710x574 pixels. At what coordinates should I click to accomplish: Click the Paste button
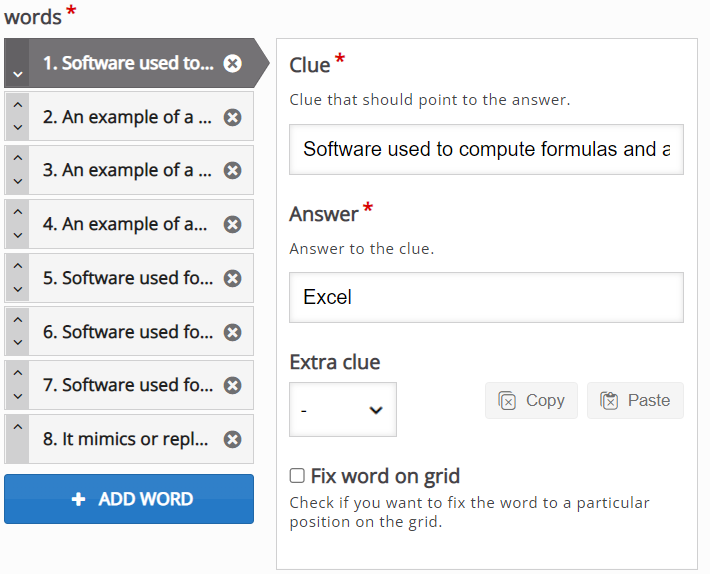(x=635, y=401)
